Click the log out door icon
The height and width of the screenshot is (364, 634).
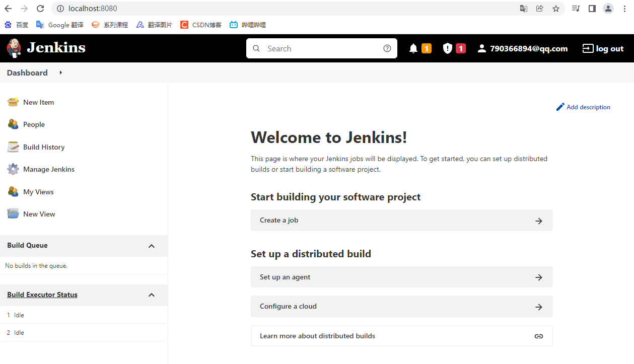point(588,48)
